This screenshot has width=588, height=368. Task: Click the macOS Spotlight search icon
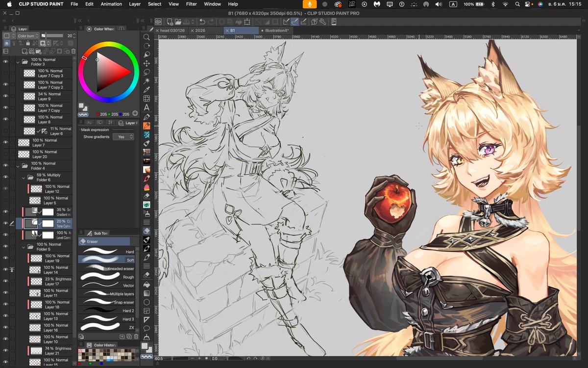pyautogui.click(x=517, y=4)
